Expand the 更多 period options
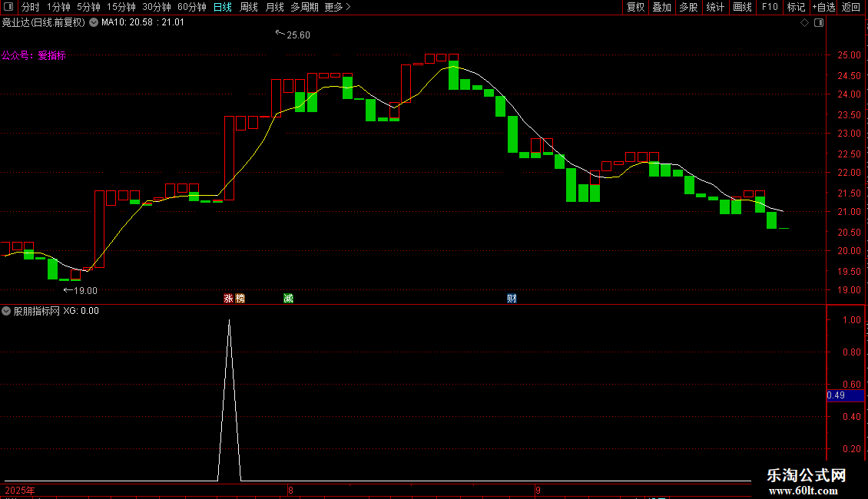This screenshot has height=499, width=868. [x=337, y=7]
